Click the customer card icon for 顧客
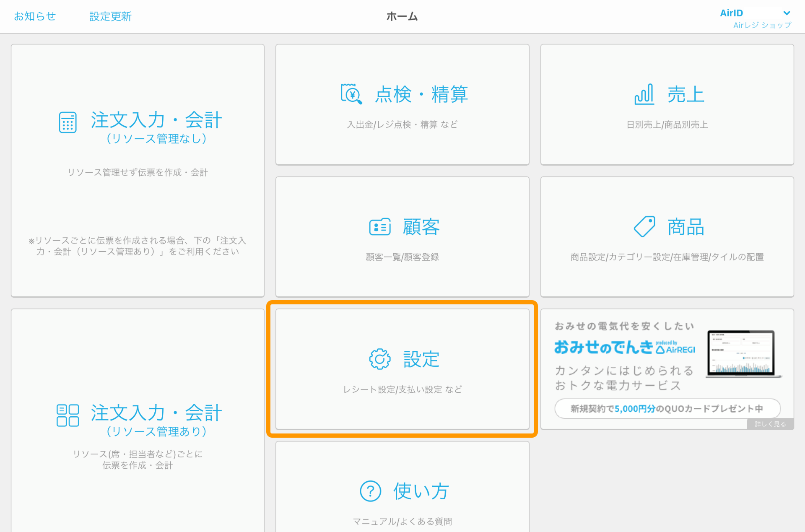 (x=380, y=227)
